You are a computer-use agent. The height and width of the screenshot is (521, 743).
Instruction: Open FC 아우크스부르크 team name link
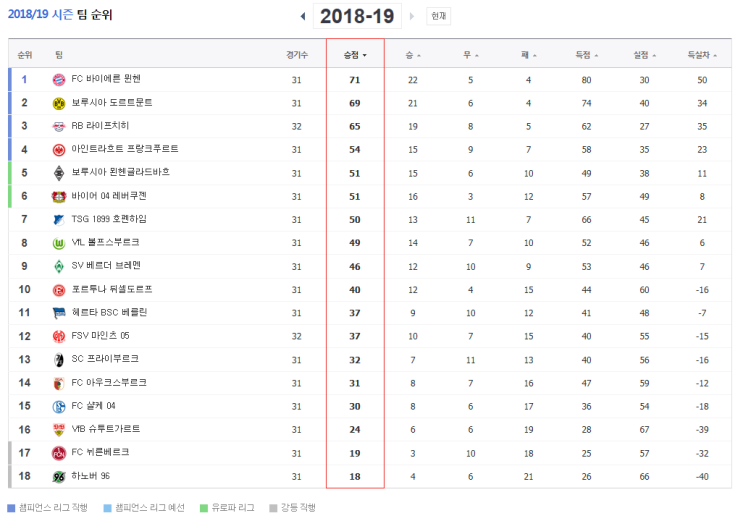pos(109,382)
